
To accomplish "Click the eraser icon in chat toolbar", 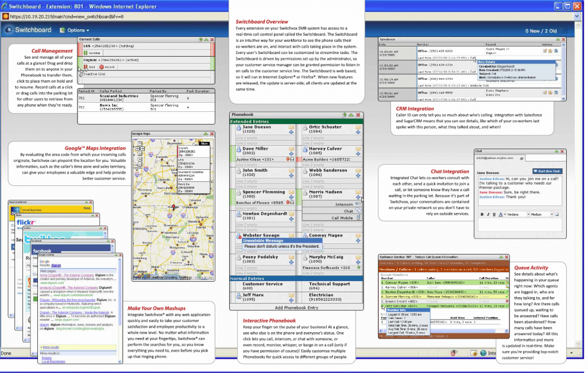I will 557,215.
